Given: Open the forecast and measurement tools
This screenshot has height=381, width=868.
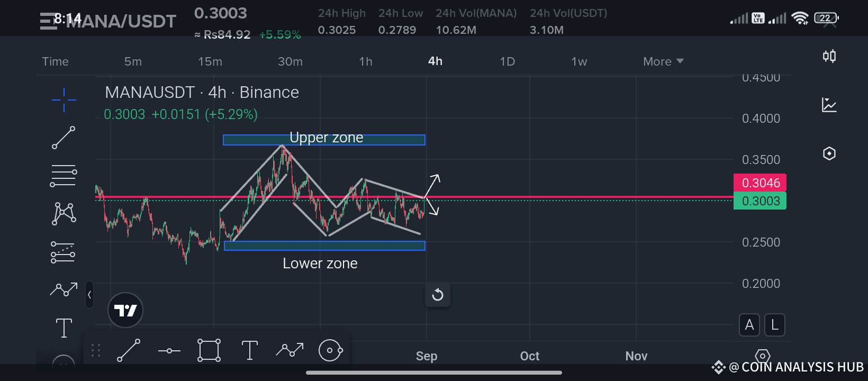Looking at the screenshot, I should (63, 252).
